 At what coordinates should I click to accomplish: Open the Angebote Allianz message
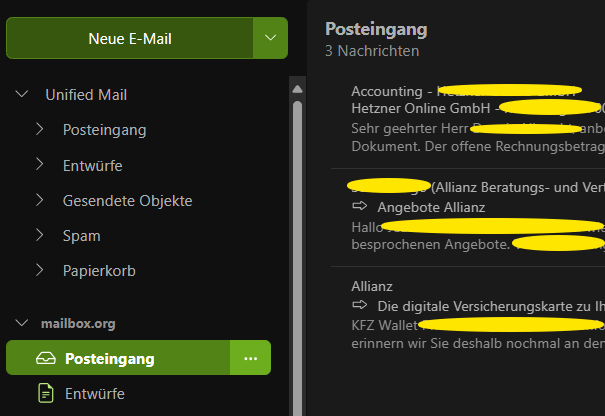pyautogui.click(x=468, y=217)
